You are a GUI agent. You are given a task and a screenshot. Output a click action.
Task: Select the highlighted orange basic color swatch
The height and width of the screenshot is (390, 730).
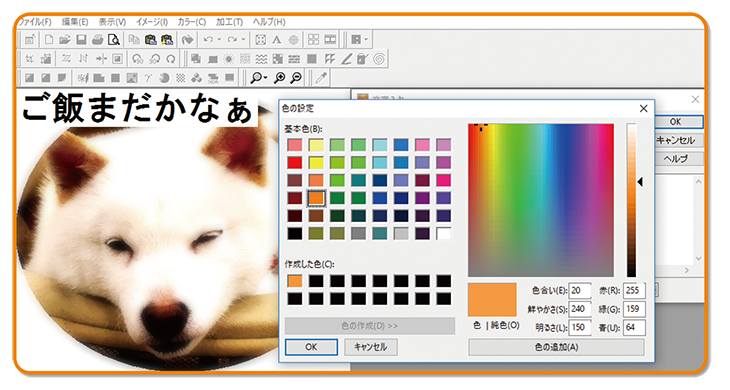[316, 198]
